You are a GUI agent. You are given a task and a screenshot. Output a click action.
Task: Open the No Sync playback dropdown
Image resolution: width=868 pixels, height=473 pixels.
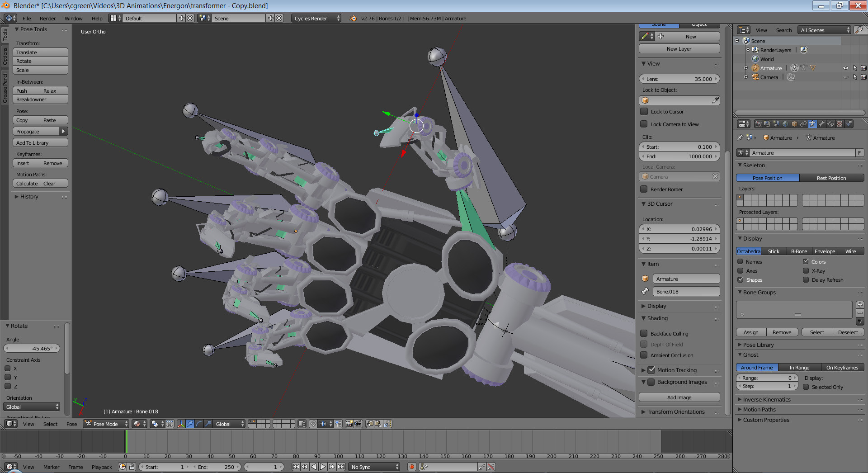[x=374, y=467]
